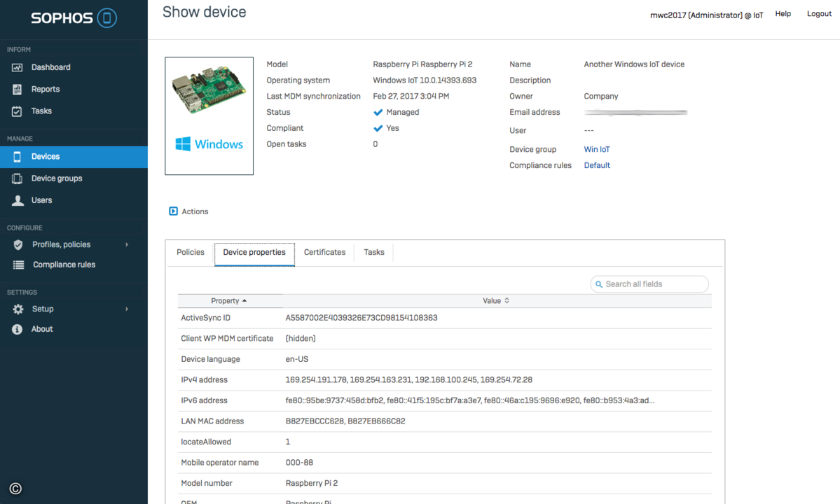This screenshot has width=840, height=504.
Task: Click the Show device page heading
Action: [x=204, y=12]
